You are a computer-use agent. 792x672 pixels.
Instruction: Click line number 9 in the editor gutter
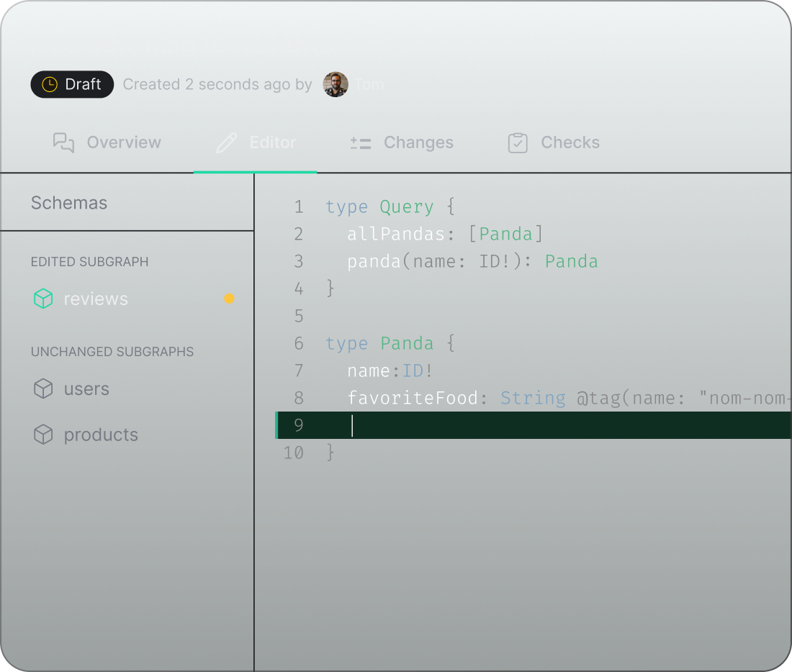click(x=299, y=425)
